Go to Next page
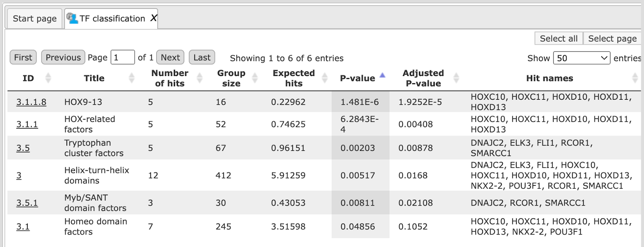 [170, 58]
